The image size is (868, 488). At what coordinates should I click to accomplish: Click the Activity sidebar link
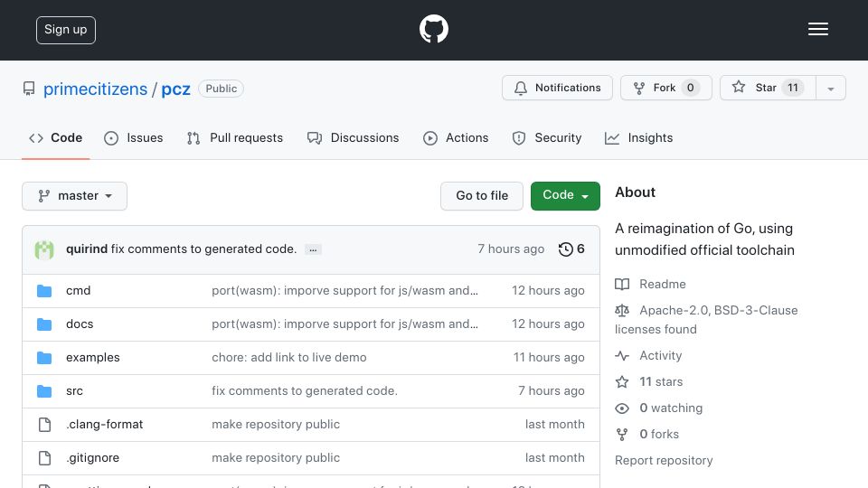click(x=660, y=355)
